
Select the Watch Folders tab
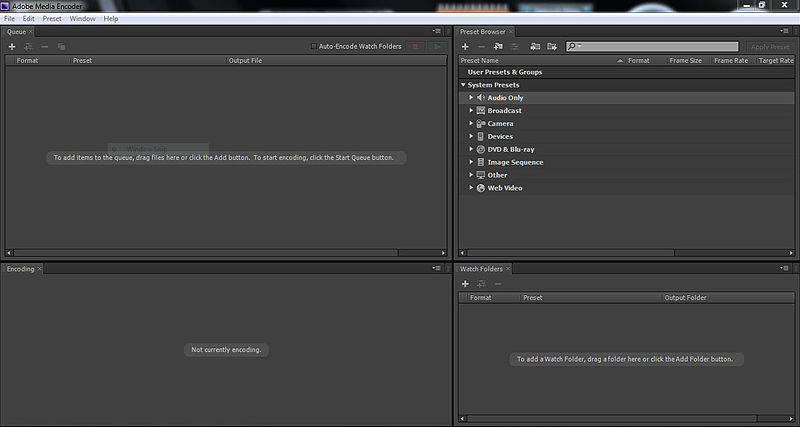(481, 269)
